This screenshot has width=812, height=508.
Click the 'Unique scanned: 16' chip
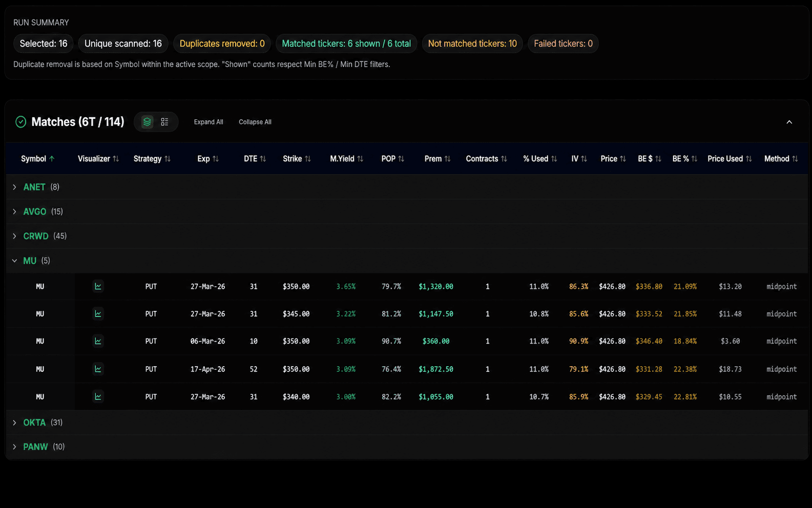click(123, 44)
